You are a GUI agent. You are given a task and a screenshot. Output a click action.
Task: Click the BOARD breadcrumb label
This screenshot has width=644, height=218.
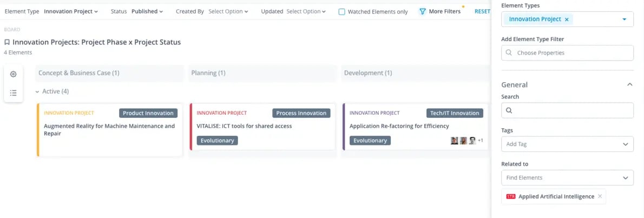(x=12, y=30)
